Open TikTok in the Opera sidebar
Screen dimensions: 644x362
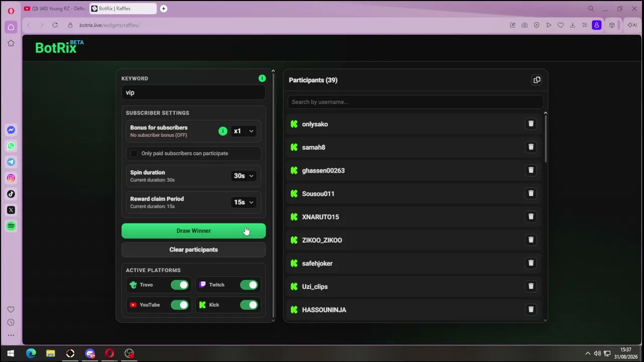click(11, 194)
